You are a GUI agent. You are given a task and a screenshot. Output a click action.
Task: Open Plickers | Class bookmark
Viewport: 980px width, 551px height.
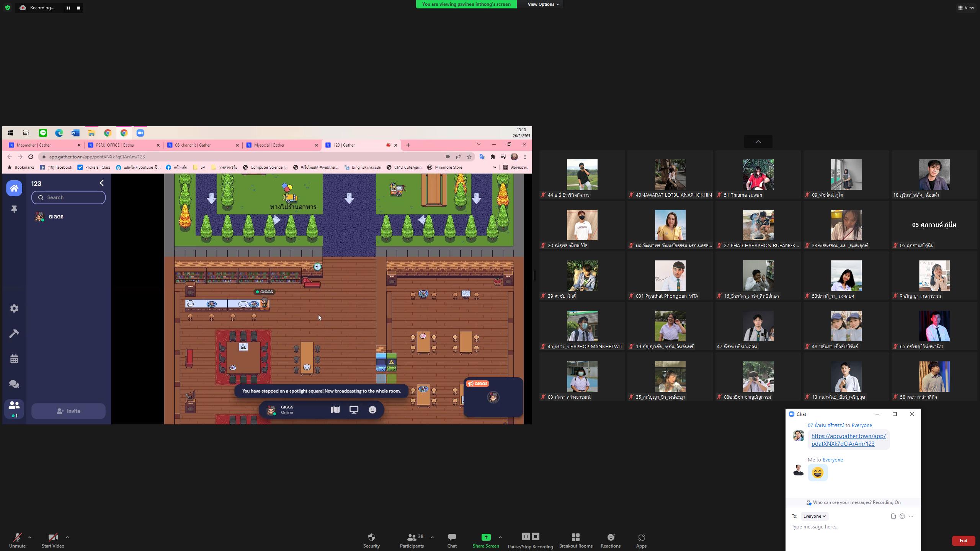(x=94, y=167)
